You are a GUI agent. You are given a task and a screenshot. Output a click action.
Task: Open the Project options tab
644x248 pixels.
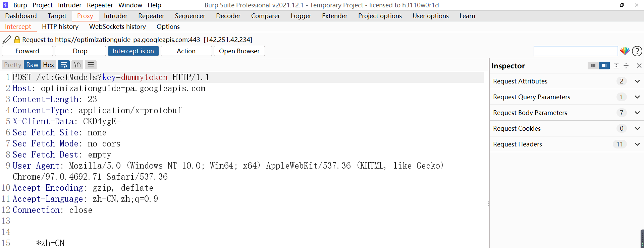coord(380,16)
